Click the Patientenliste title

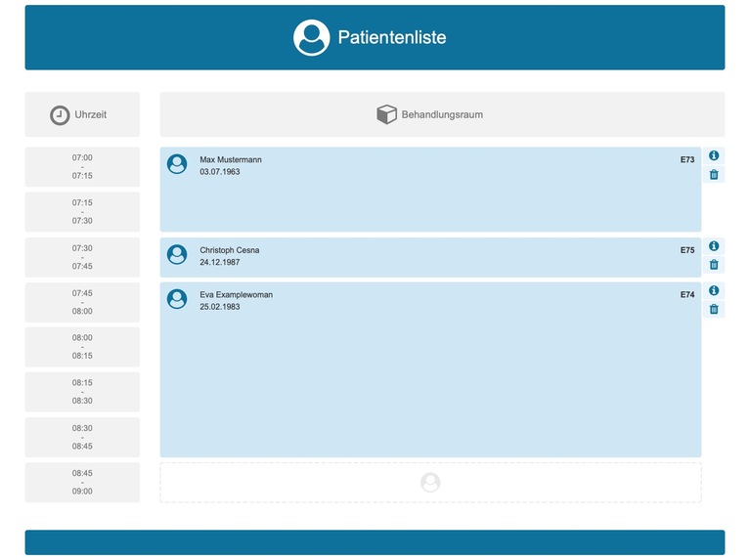coord(392,37)
